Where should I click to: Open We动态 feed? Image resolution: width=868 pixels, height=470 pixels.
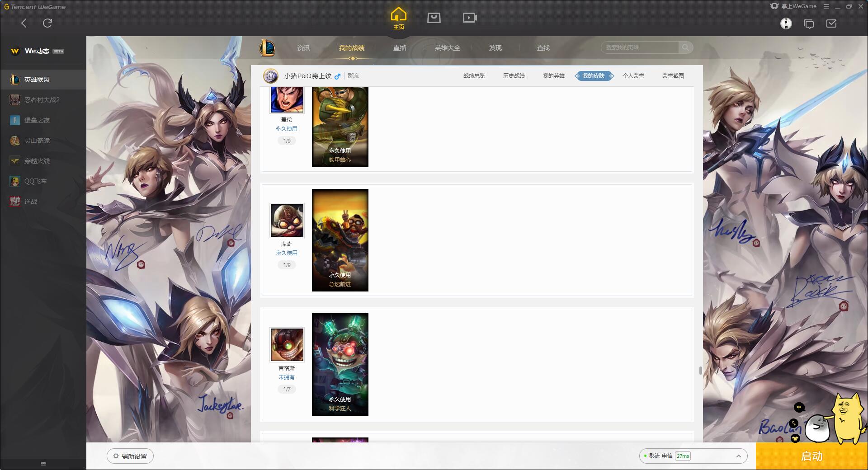pyautogui.click(x=37, y=51)
